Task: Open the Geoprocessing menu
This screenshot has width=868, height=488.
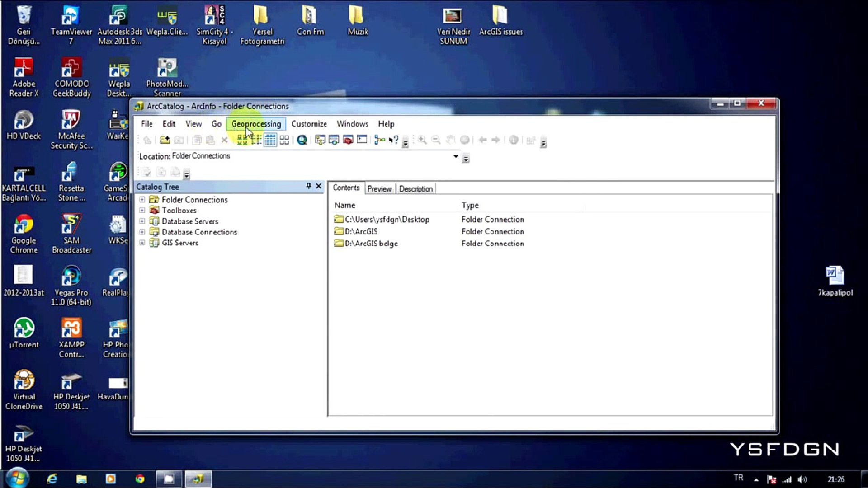Action: [x=256, y=124]
